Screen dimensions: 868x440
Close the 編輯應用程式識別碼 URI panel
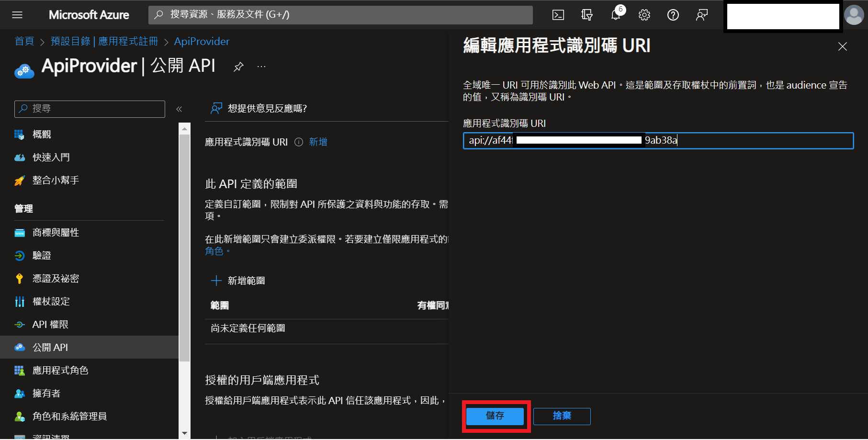843,46
